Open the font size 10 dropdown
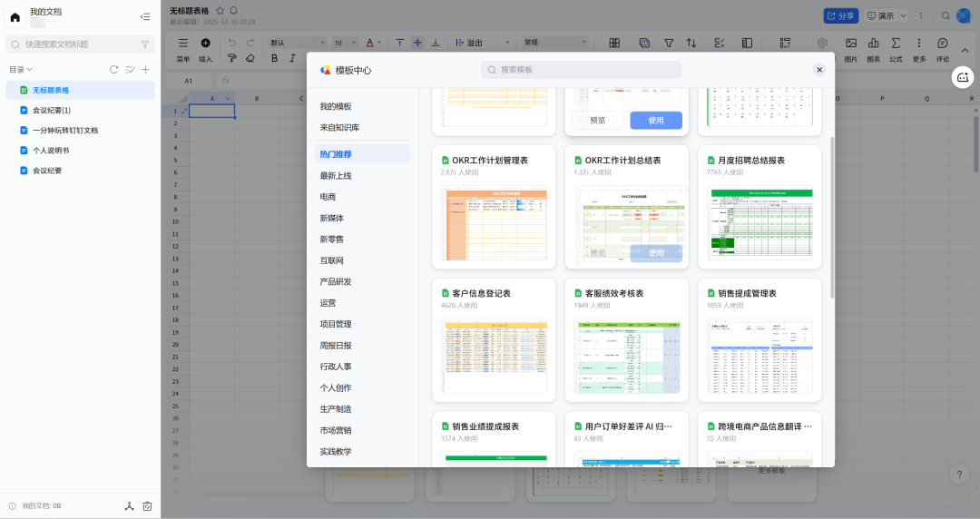The height and width of the screenshot is (519, 980). 345,43
